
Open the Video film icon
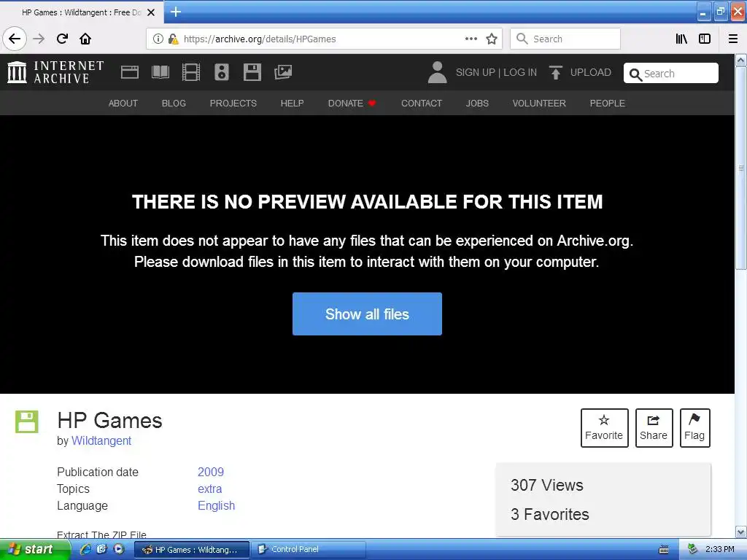point(191,72)
